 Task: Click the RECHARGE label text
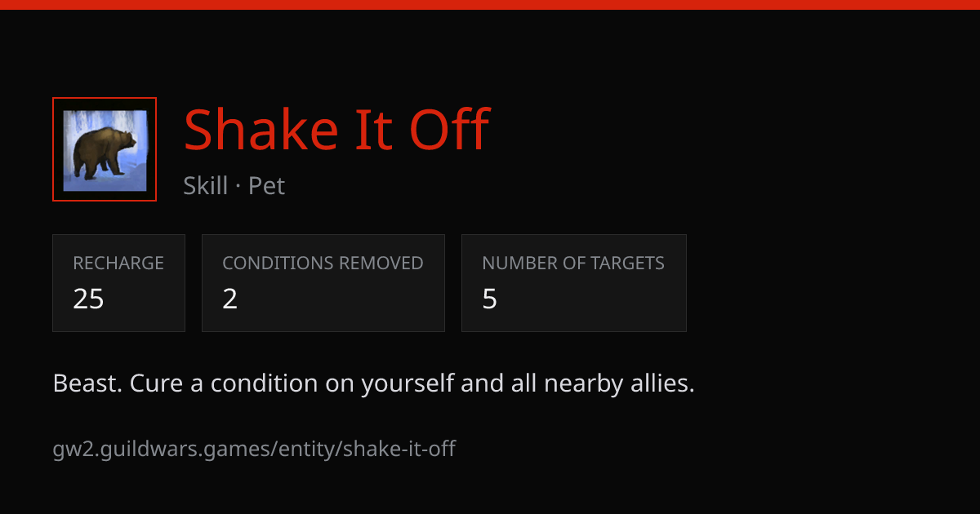[118, 264]
